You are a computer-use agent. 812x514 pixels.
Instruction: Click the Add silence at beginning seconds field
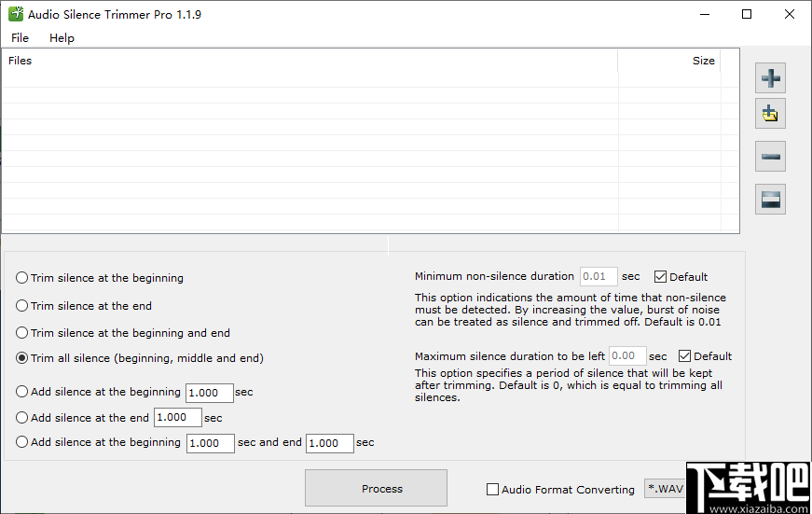[x=210, y=393]
